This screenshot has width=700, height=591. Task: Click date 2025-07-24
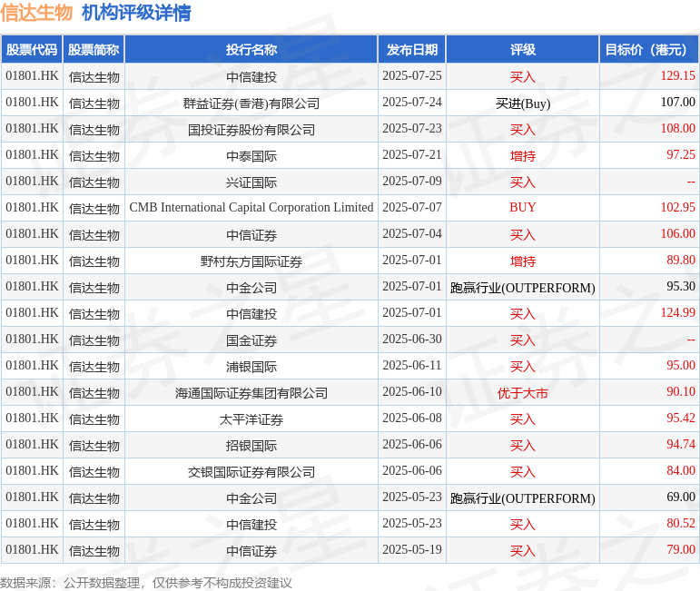(412, 102)
